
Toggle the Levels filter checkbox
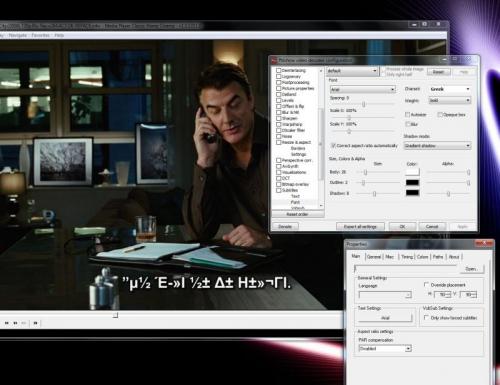pos(278,100)
